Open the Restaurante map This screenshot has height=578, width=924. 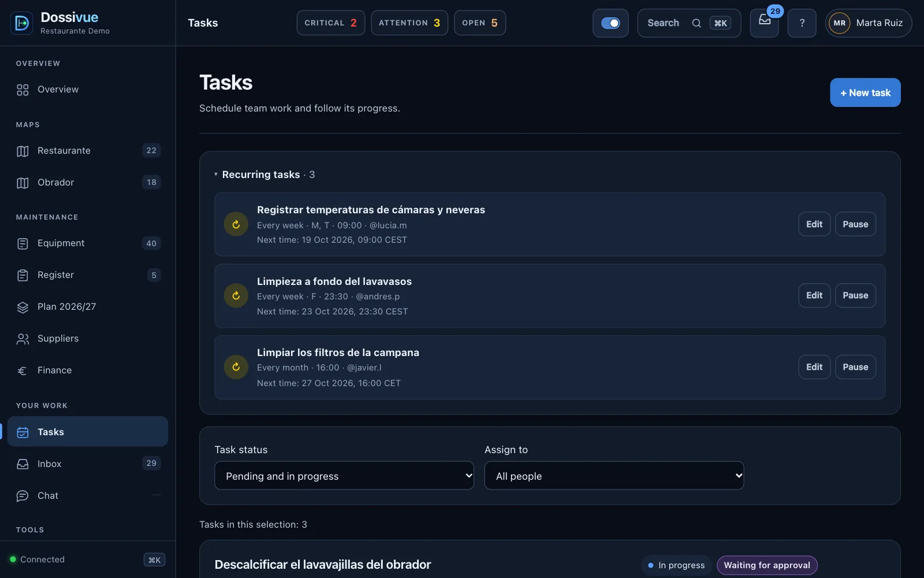(x=88, y=151)
